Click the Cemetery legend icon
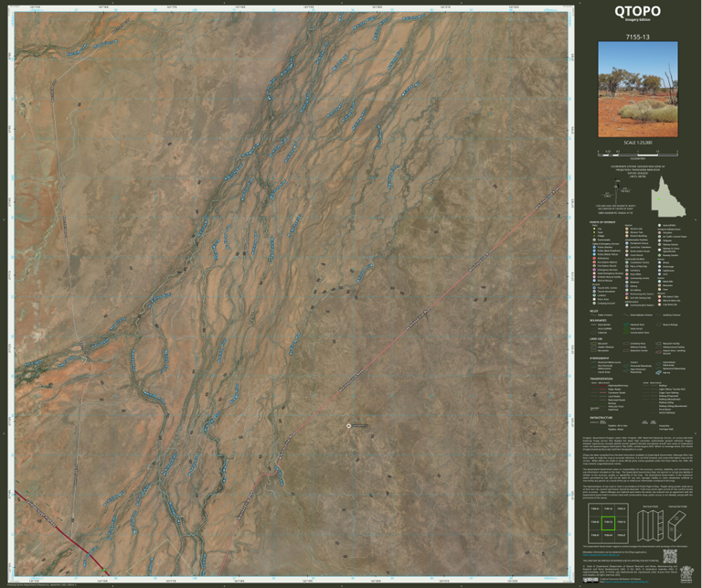702x588 pixels. [627, 271]
